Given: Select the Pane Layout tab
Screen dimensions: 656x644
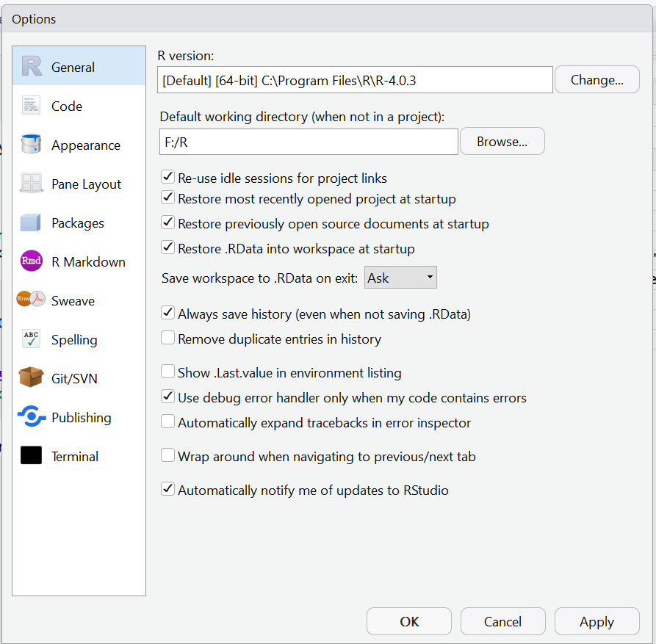Looking at the screenshot, I should click(79, 183).
